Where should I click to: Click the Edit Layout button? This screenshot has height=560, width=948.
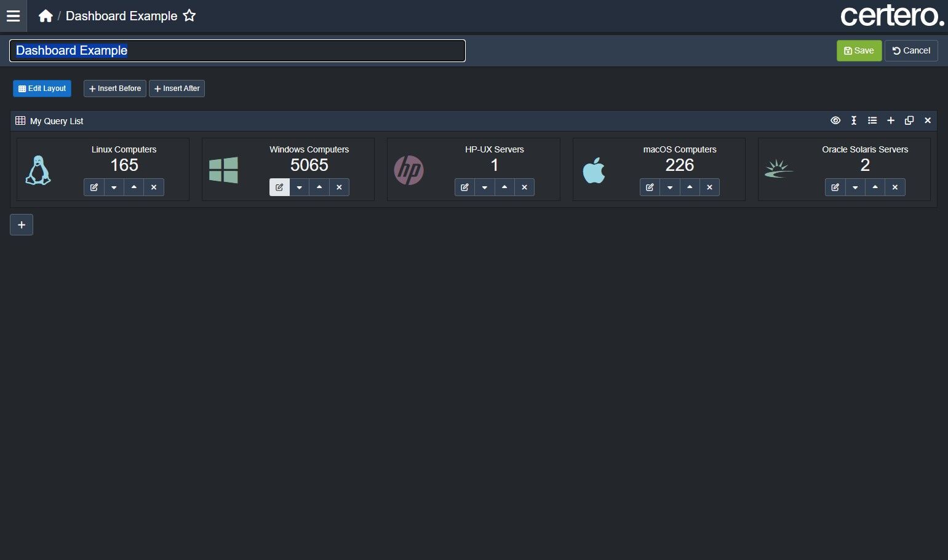(42, 89)
